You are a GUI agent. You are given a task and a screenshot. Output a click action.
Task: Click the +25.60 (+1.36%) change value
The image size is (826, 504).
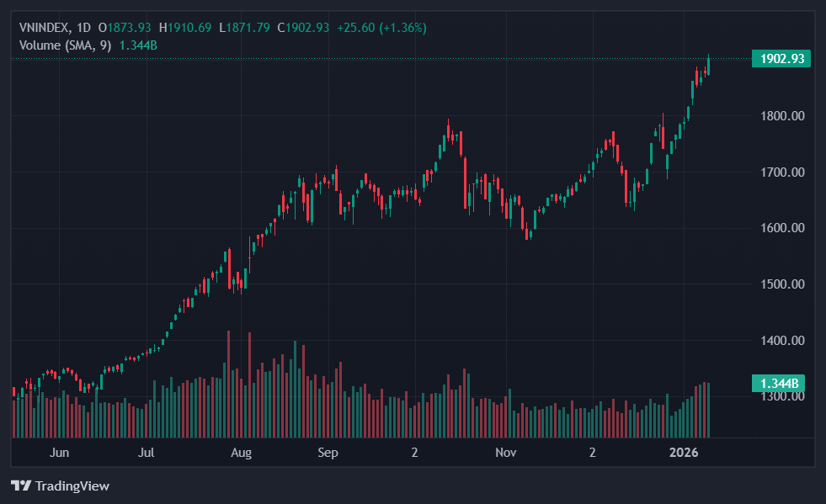(x=381, y=28)
